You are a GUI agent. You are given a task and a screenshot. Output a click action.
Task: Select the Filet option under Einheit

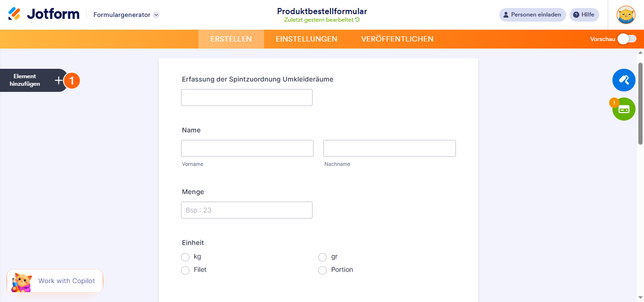(x=185, y=270)
